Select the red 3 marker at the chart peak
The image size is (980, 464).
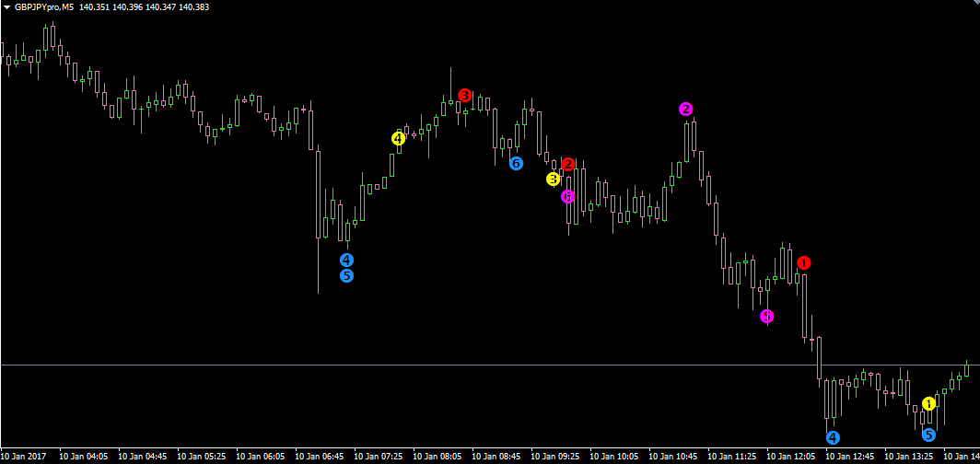(465, 95)
